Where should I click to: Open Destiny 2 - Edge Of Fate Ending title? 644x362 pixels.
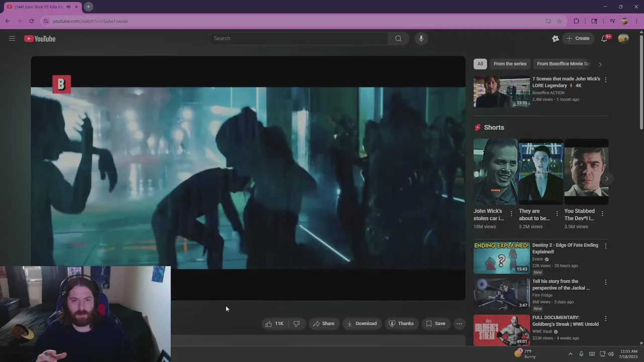565,248
